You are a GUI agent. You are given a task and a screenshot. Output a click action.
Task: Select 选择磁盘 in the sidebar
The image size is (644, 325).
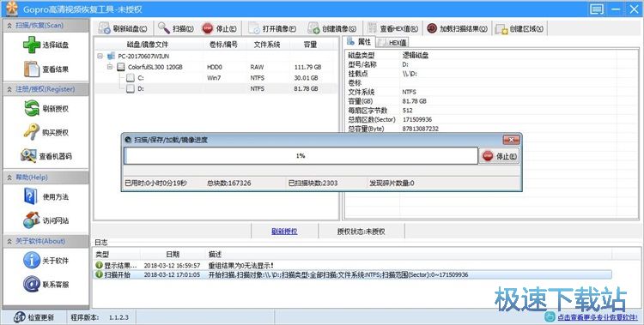46,45
